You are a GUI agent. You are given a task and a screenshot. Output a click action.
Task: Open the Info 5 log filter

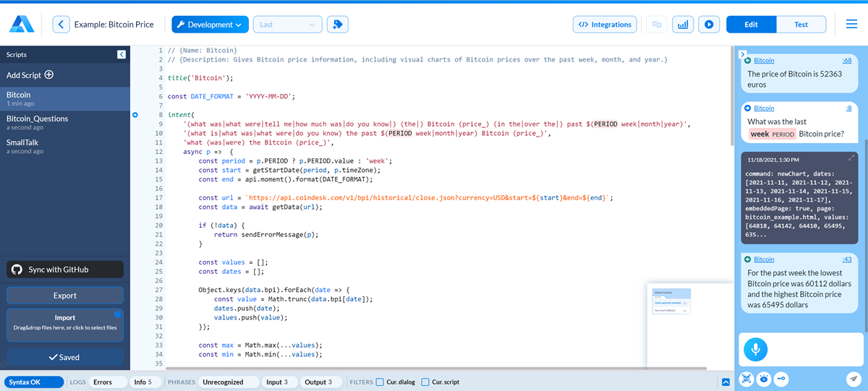pos(144,382)
